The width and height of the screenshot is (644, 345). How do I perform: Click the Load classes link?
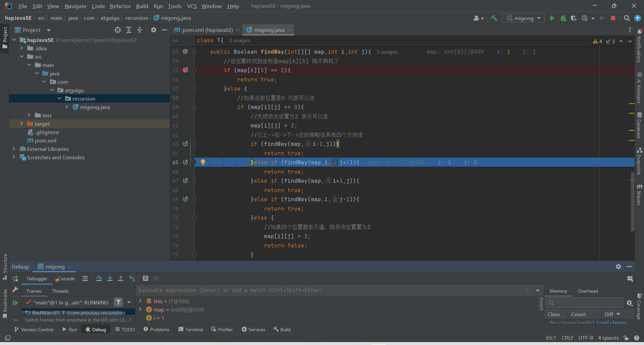(611, 322)
